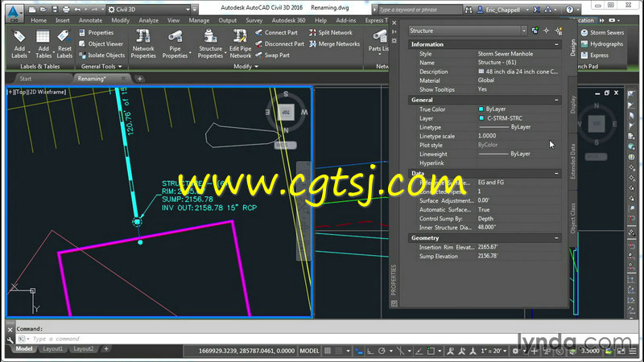Undo the last action
The width and height of the screenshot is (644, 362).
click(77, 9)
